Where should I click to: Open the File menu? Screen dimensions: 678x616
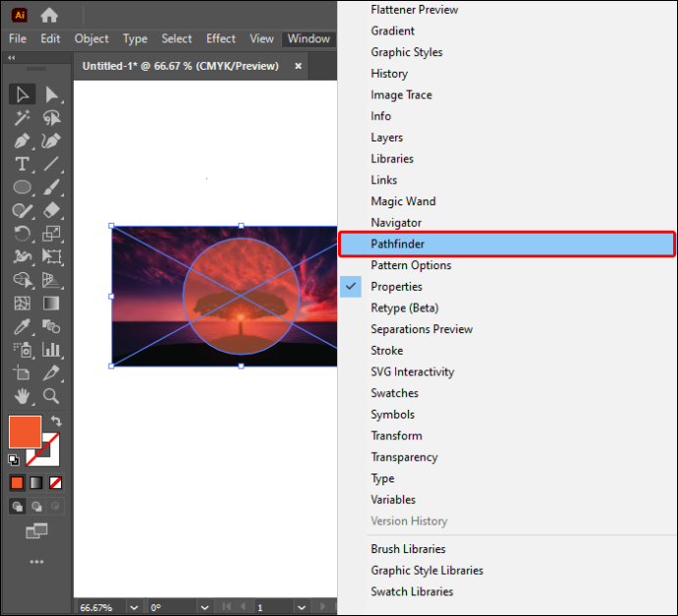tap(18, 39)
